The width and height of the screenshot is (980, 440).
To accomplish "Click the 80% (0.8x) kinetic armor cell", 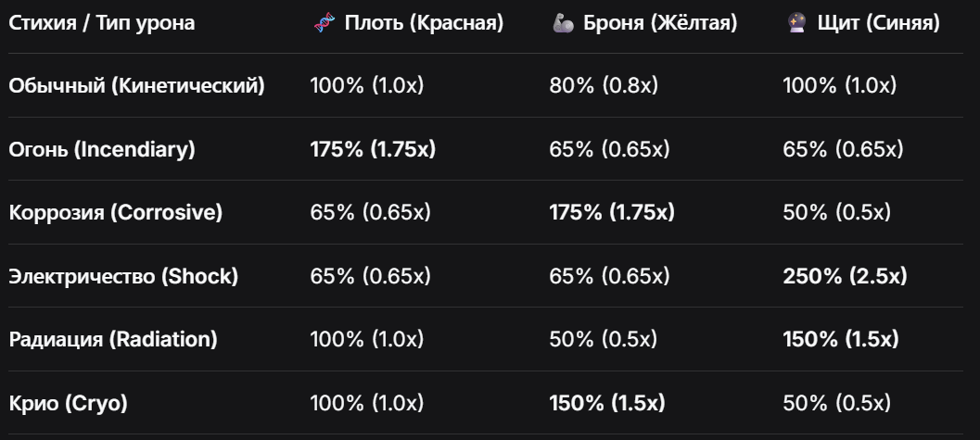I will pos(604,85).
